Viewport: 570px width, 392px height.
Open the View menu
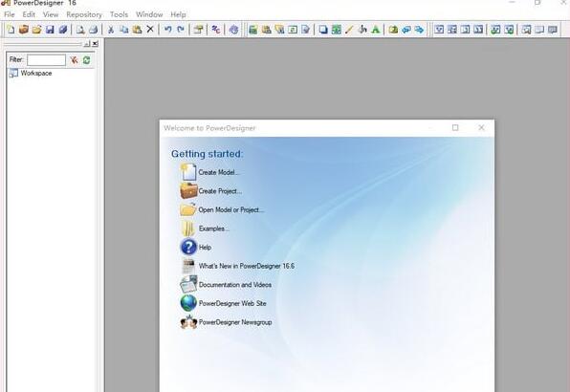point(51,14)
